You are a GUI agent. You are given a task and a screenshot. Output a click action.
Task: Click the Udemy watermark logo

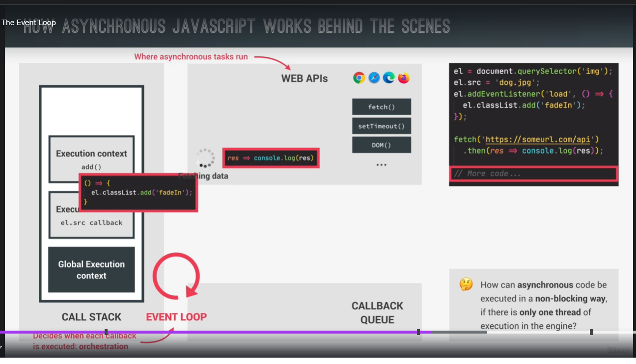618,350
